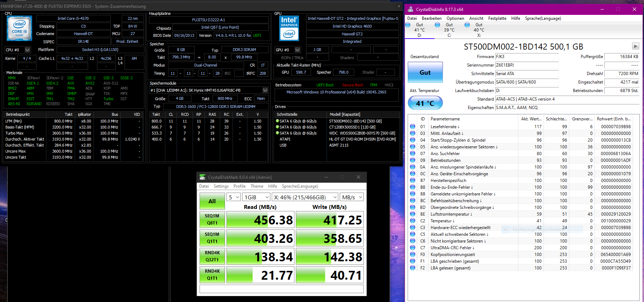Click status orb for Temperatur row
The image size is (644, 302).
point(413,221)
